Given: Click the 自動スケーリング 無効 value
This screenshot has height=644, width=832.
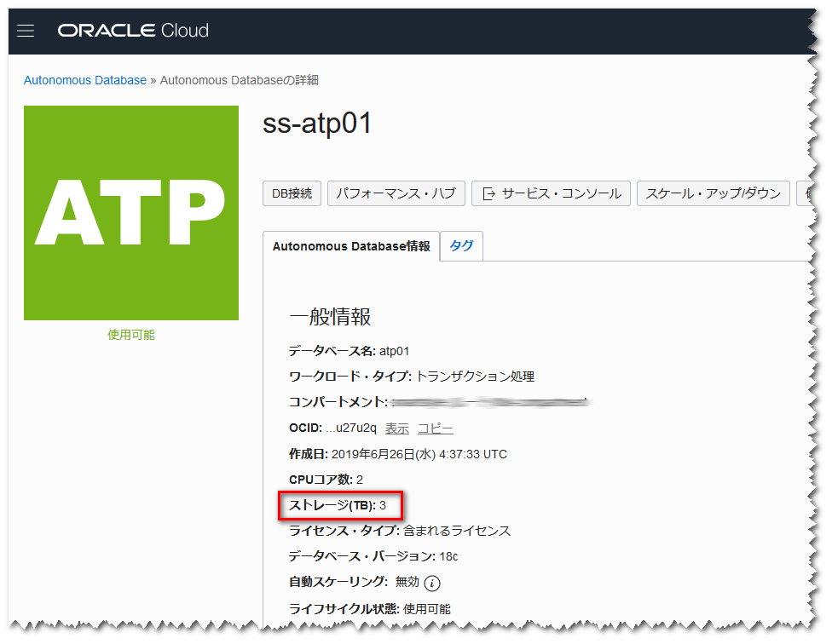Looking at the screenshot, I should pyautogui.click(x=407, y=582).
